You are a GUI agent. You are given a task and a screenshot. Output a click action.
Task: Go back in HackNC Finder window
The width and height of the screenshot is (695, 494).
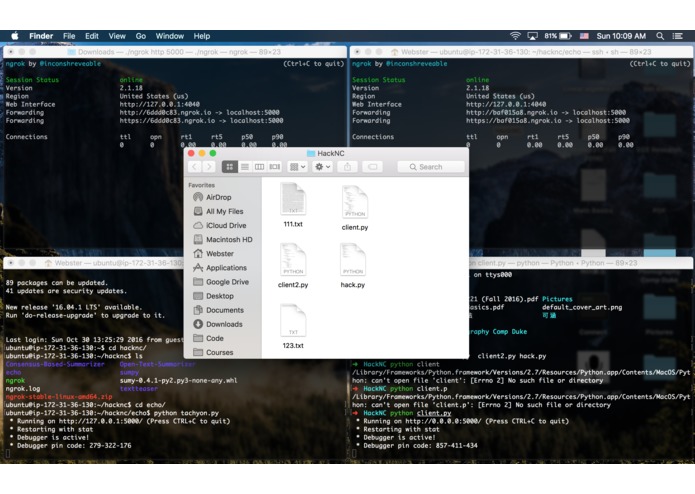point(195,167)
